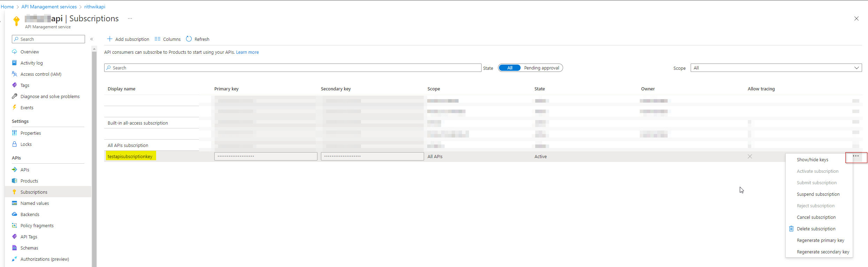Click the Authorizations (preview) icon
The height and width of the screenshot is (267, 868).
pyautogui.click(x=14, y=259)
